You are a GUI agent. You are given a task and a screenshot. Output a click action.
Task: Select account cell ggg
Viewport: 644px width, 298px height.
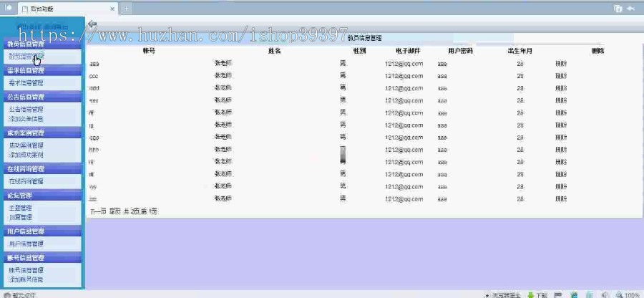click(x=94, y=138)
